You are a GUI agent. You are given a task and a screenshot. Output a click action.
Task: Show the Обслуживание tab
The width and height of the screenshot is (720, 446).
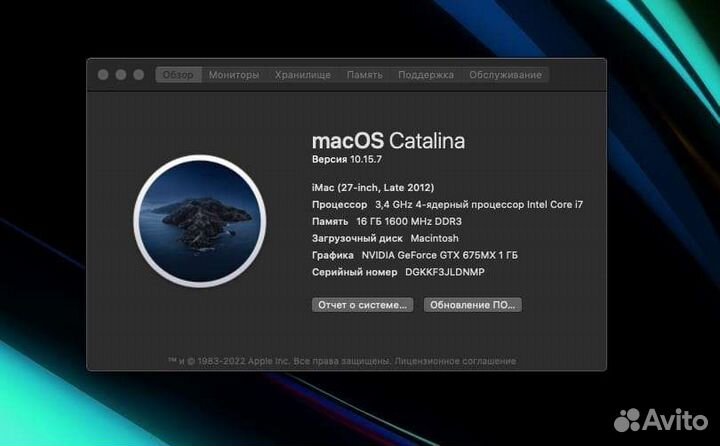tap(505, 75)
